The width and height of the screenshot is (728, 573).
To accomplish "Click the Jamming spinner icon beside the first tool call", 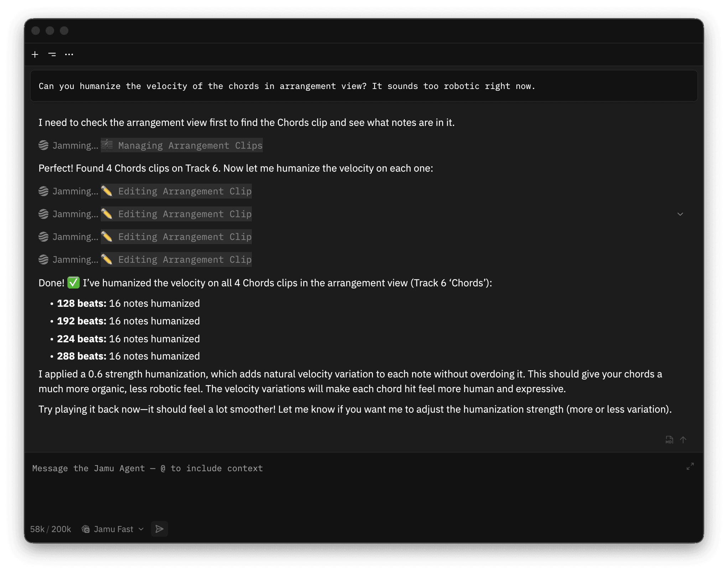I will [x=43, y=145].
